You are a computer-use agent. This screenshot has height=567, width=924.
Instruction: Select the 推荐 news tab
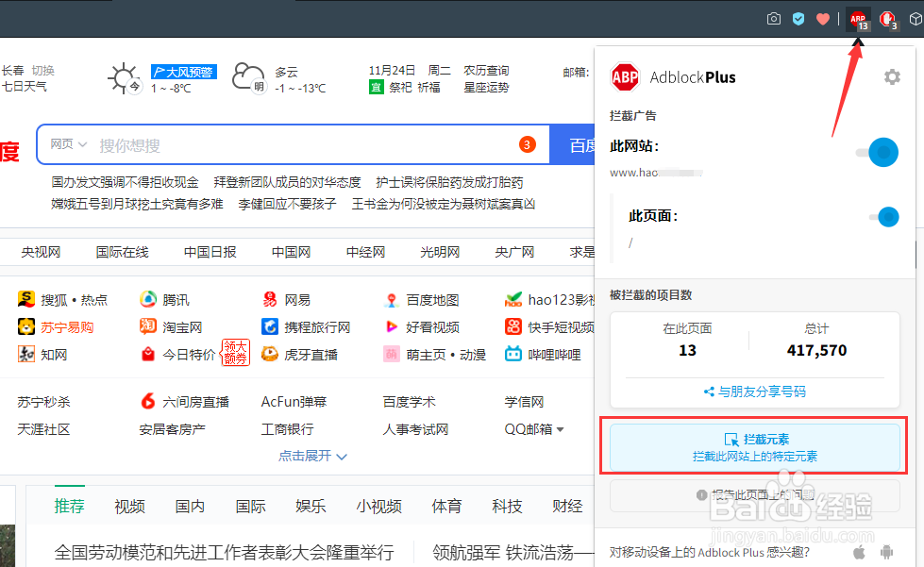pos(70,506)
